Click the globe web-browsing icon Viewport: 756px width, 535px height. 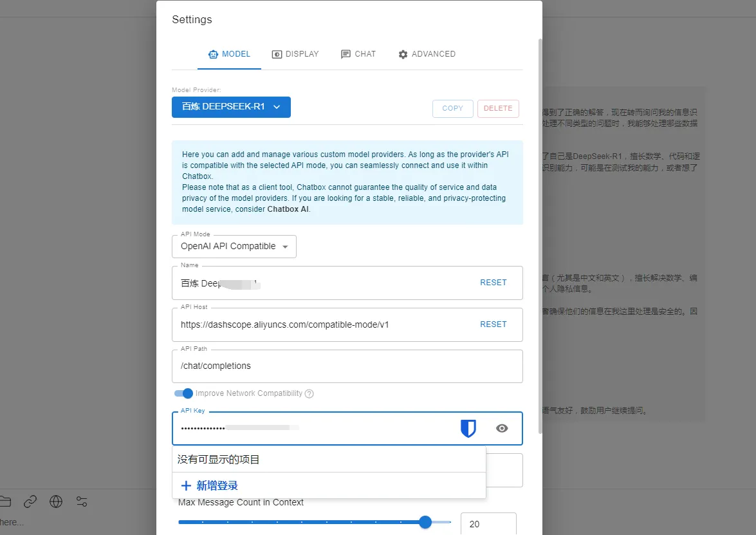click(x=56, y=502)
